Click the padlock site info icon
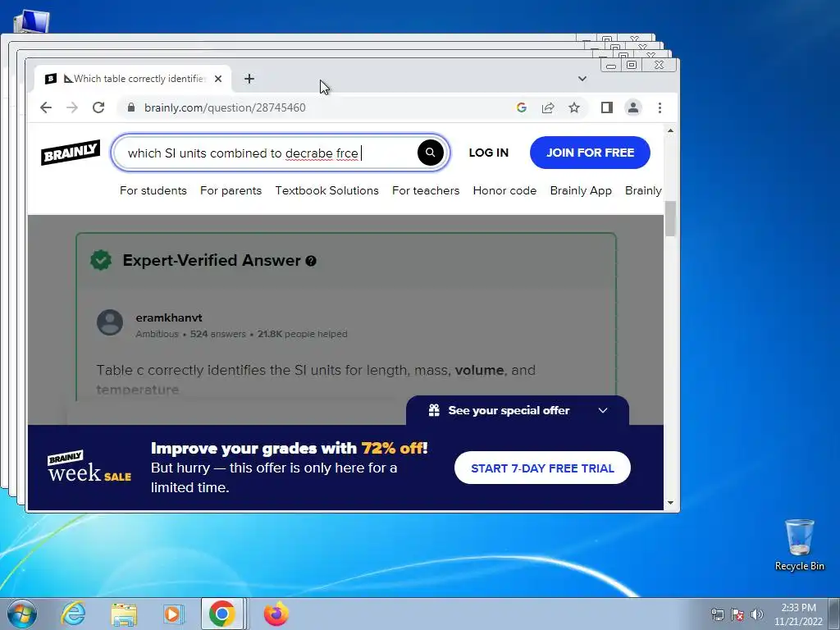The image size is (840, 630). [131, 107]
